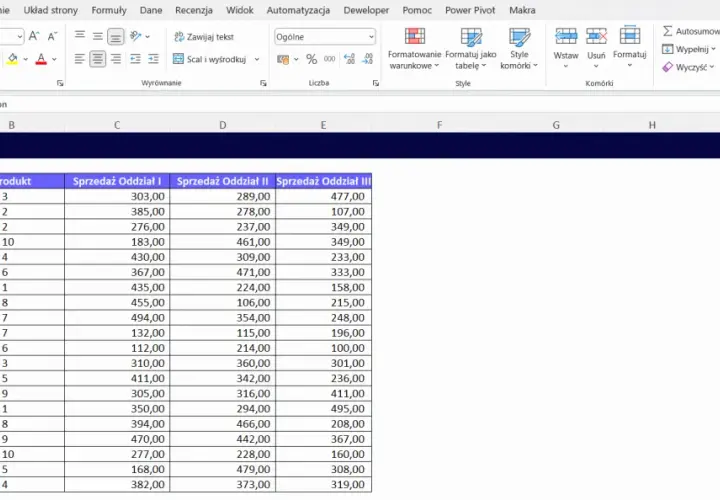
Task: Align text to the left
Action: tap(79, 59)
